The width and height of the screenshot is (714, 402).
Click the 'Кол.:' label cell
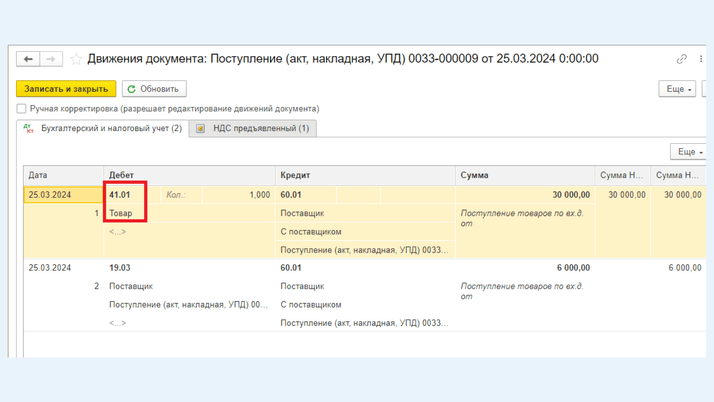point(182,195)
